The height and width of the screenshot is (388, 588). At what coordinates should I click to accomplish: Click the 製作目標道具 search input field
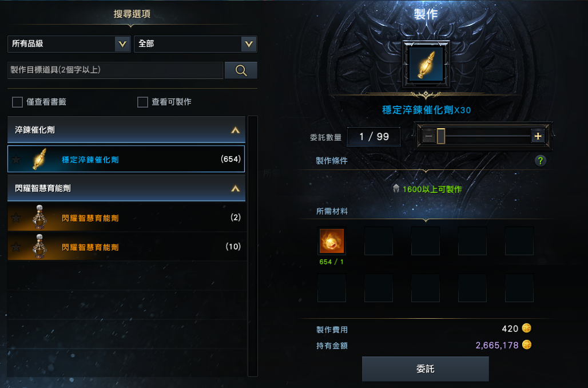click(115, 70)
